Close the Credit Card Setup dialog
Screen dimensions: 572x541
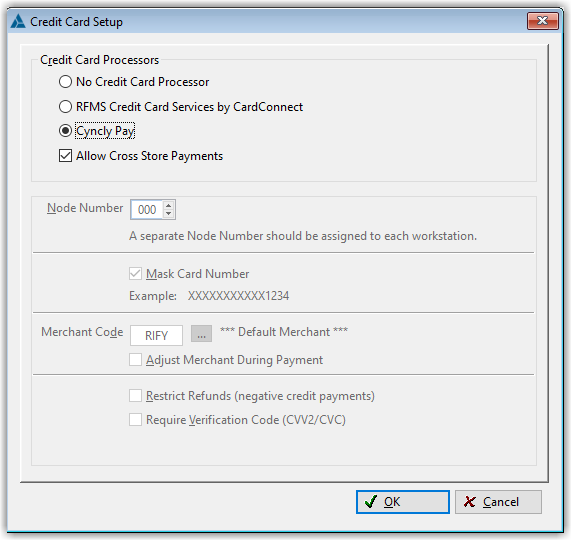tap(543, 21)
